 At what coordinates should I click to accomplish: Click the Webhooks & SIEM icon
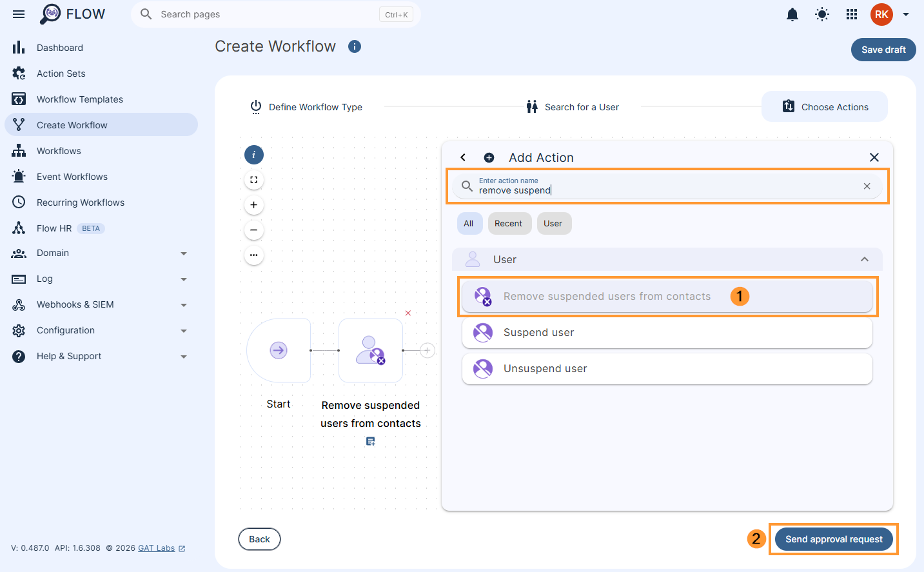point(19,305)
